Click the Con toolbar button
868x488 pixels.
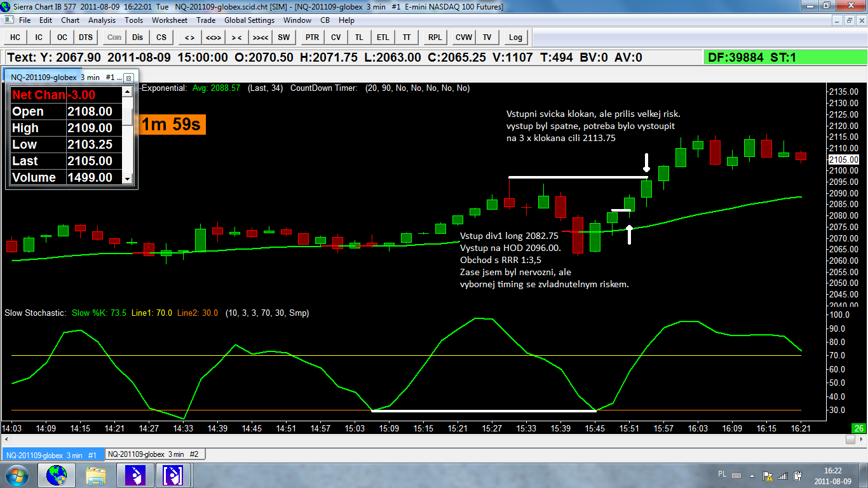(x=114, y=37)
